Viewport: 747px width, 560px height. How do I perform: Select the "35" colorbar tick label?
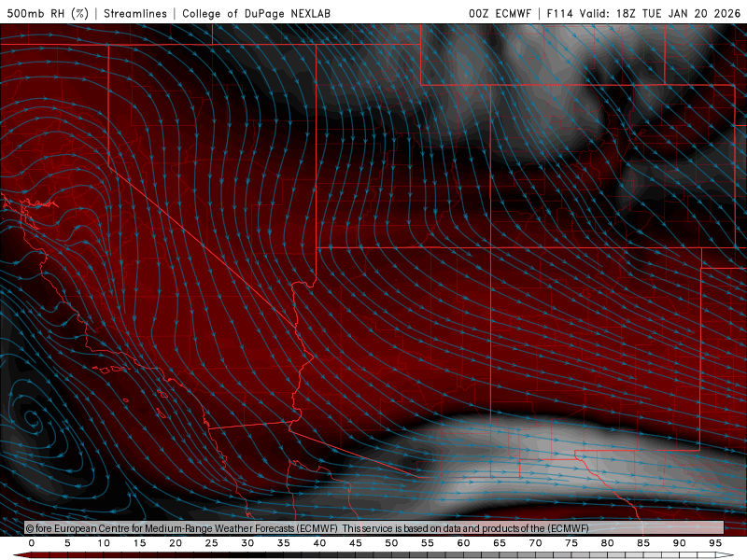tap(284, 543)
